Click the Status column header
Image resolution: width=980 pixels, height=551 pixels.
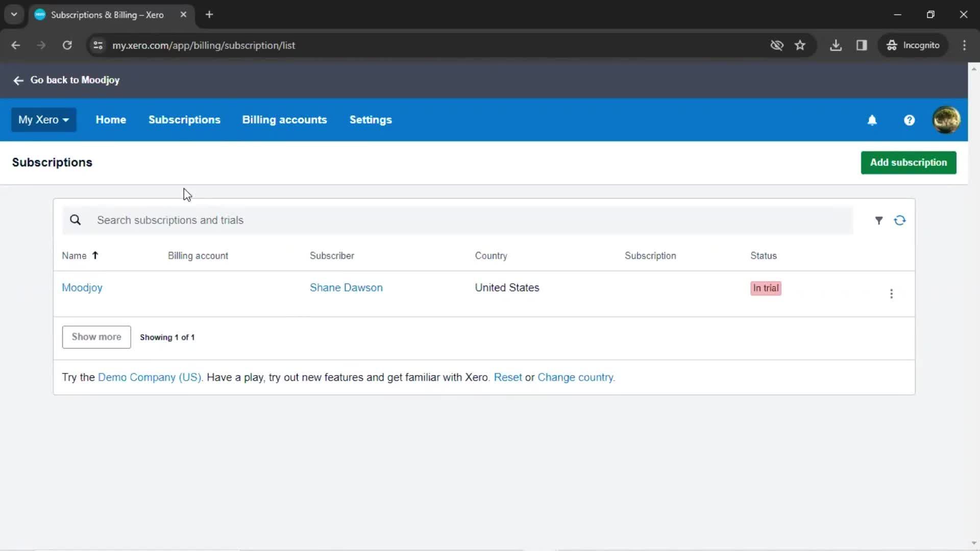[x=764, y=256]
